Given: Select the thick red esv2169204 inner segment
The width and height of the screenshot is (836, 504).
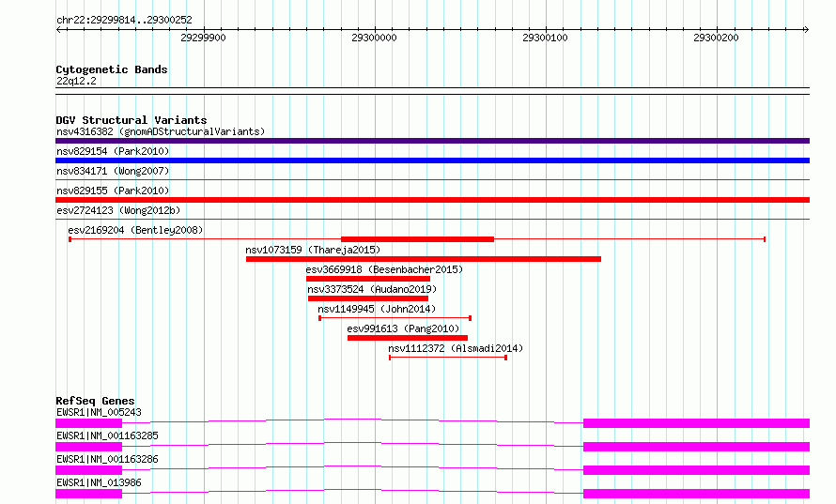Looking at the screenshot, I should coord(417,239).
